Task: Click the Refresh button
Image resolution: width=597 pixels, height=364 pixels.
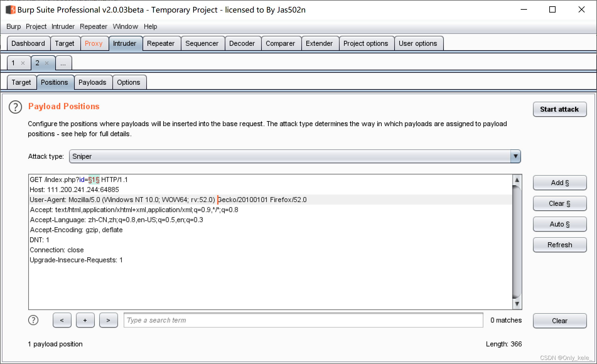Action: pos(560,245)
